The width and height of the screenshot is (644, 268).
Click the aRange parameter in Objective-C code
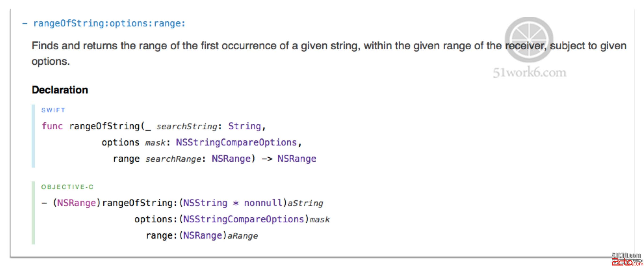[x=242, y=236]
